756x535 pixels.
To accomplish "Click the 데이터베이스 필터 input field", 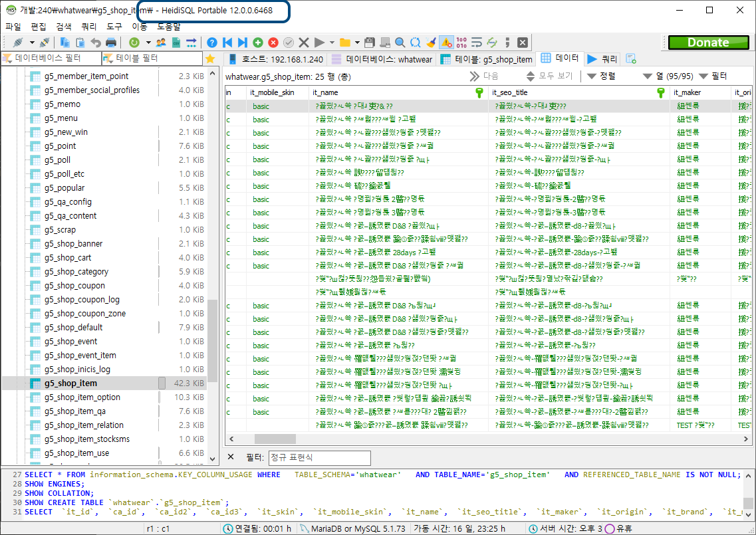I will tap(51, 58).
